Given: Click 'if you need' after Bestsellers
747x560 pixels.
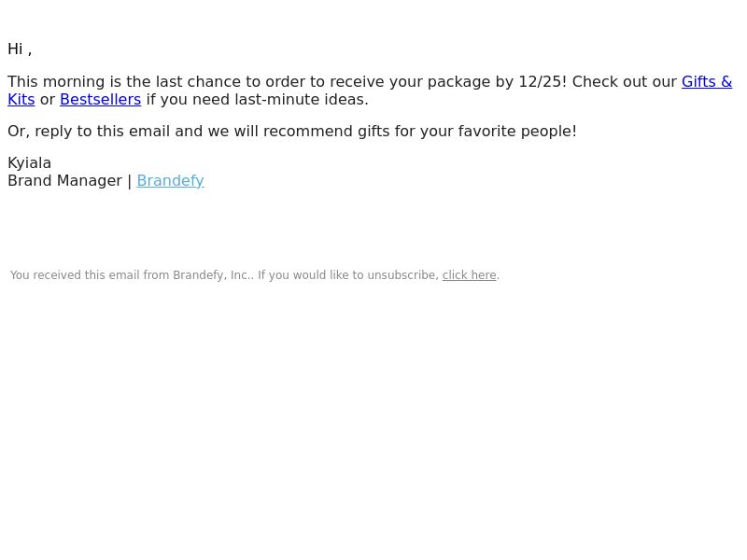Looking at the screenshot, I should tap(188, 100).
